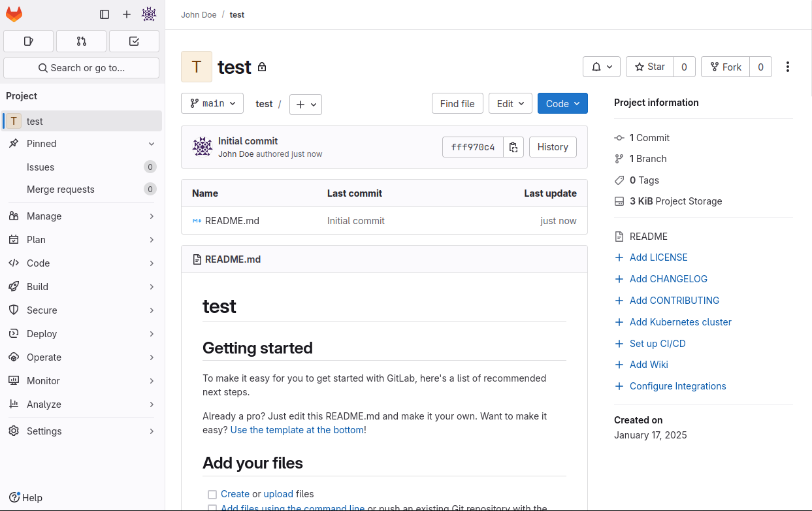Check the 'Create or upload files' checkbox
812x511 pixels.
point(212,495)
